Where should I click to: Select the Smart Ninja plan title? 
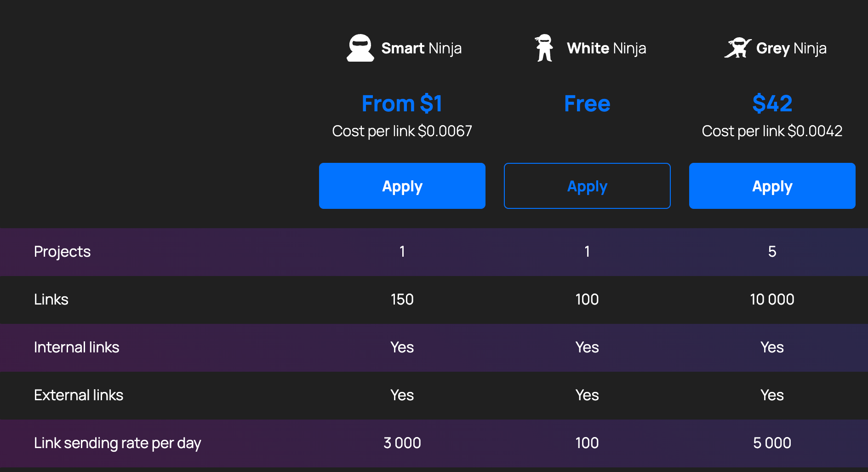tap(421, 48)
